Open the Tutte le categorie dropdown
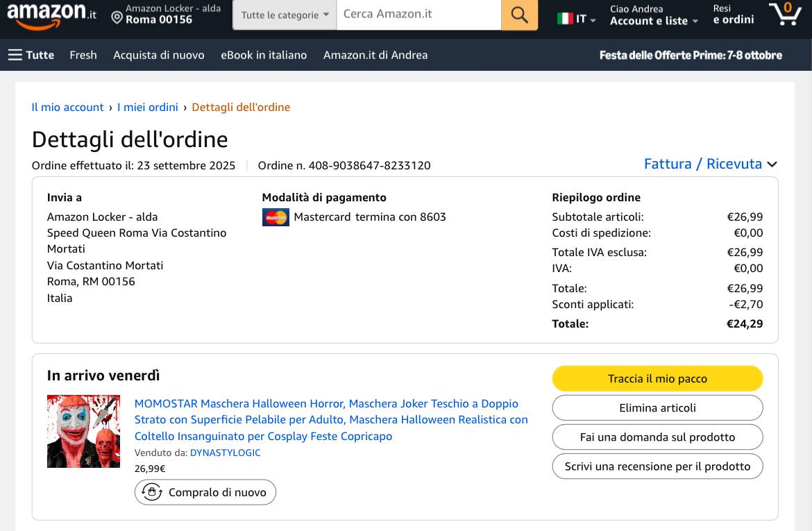812x531 pixels. pyautogui.click(x=285, y=15)
